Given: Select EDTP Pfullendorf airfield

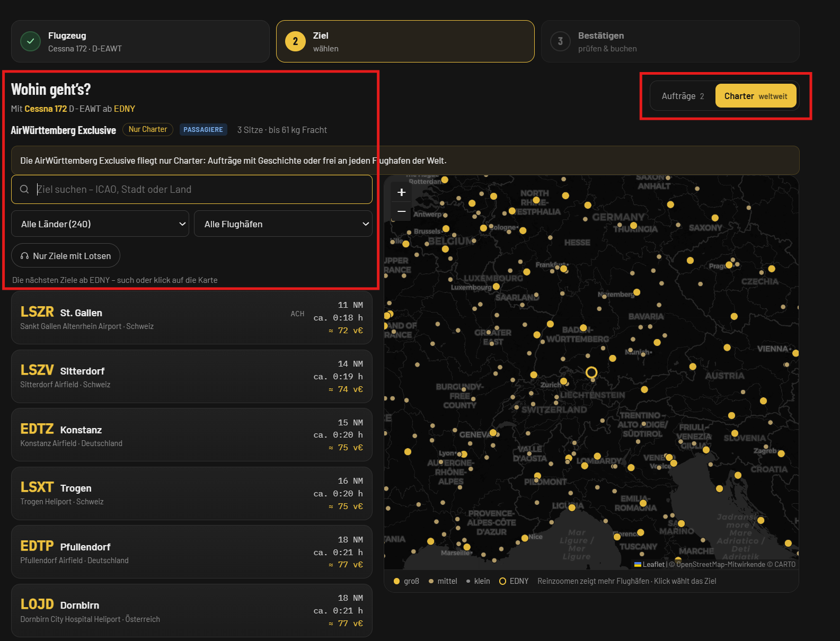Looking at the screenshot, I should pos(192,552).
